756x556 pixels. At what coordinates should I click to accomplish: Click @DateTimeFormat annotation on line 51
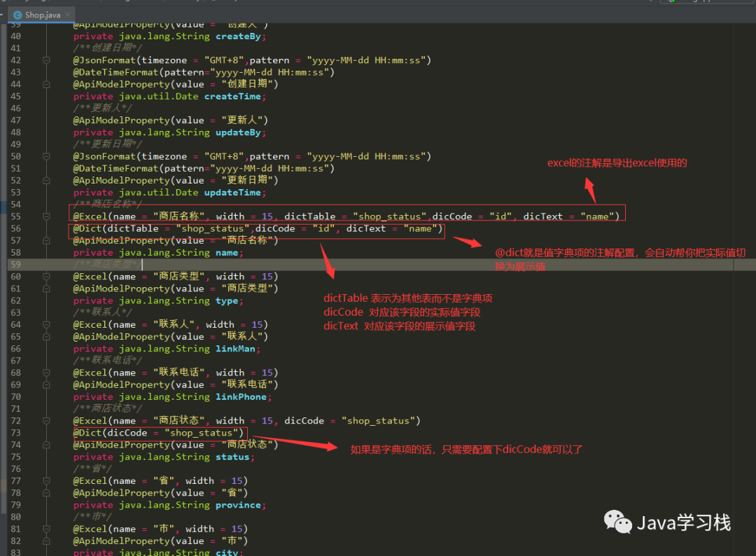[x=115, y=168]
